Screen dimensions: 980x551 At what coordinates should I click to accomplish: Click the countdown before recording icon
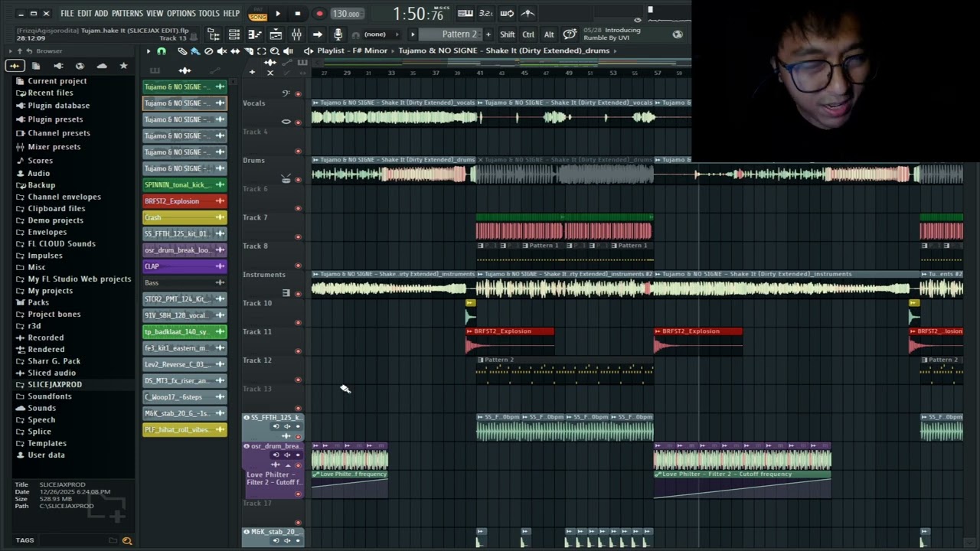tap(485, 13)
